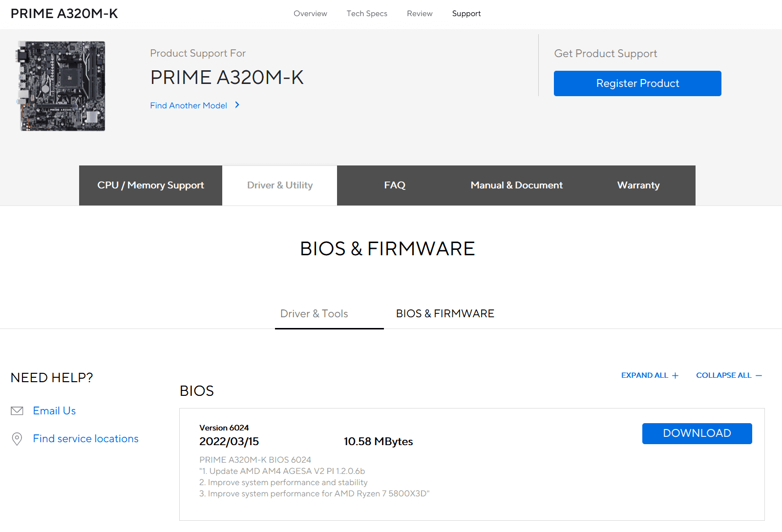
Task: Switch to the FAQ tab
Action: [395, 185]
